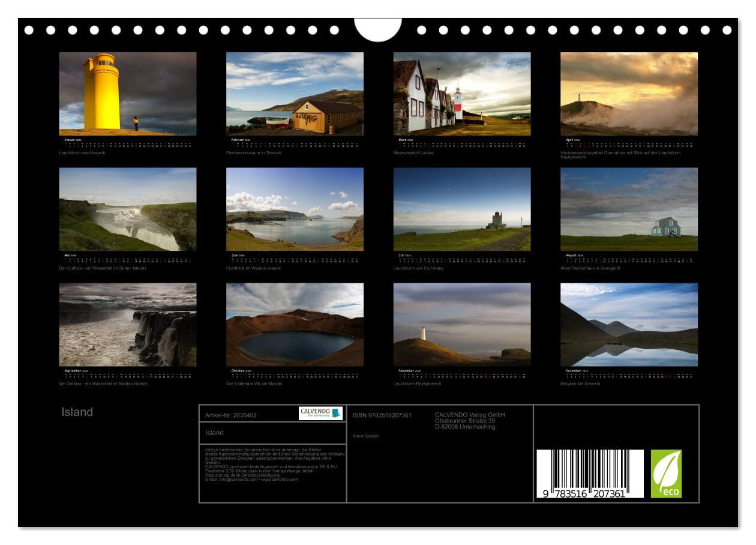Click the Artikel-Nr. 2035402 text
The height and width of the screenshot is (545, 756).
pos(231,415)
